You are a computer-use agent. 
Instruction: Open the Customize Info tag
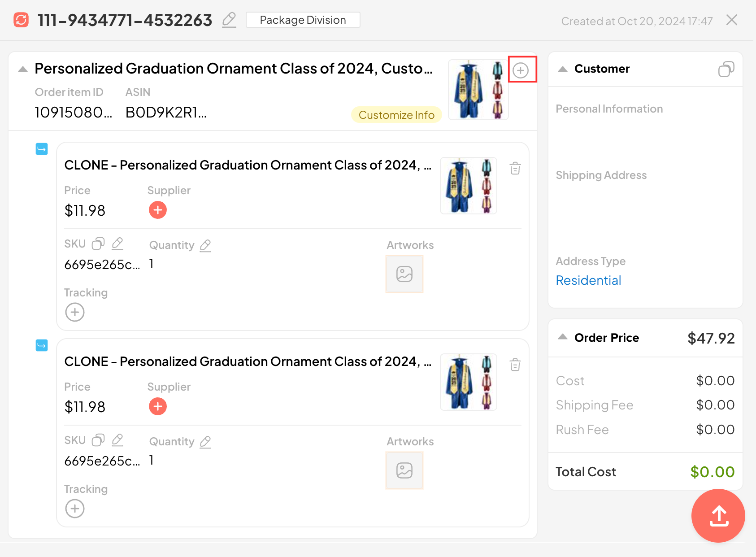[x=396, y=115]
